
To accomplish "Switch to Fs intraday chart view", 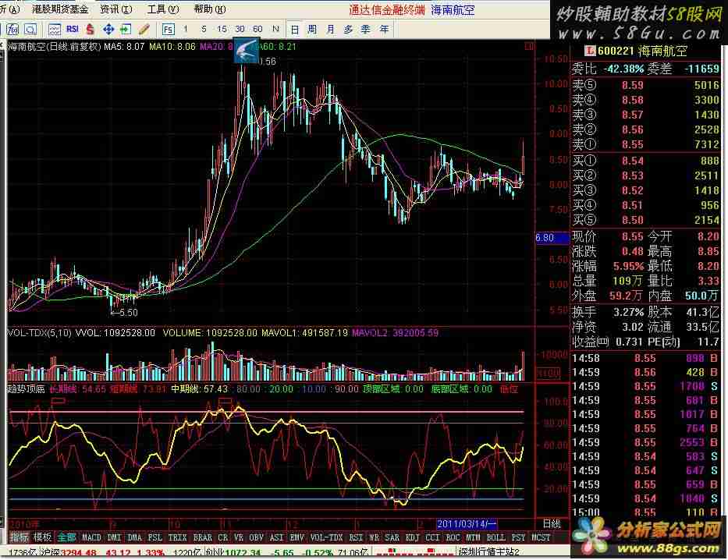I will [x=168, y=30].
